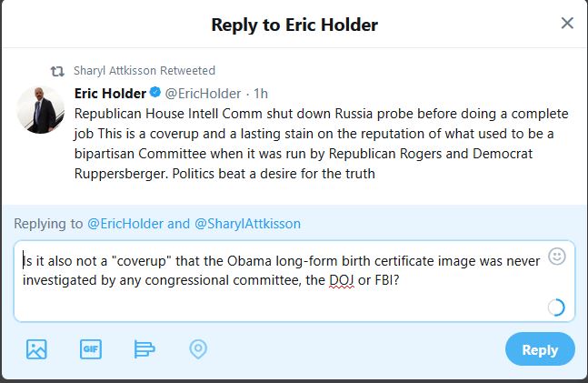Open the emoji picker smiley icon
Viewport: 588px width, 383px height.
[x=557, y=257]
